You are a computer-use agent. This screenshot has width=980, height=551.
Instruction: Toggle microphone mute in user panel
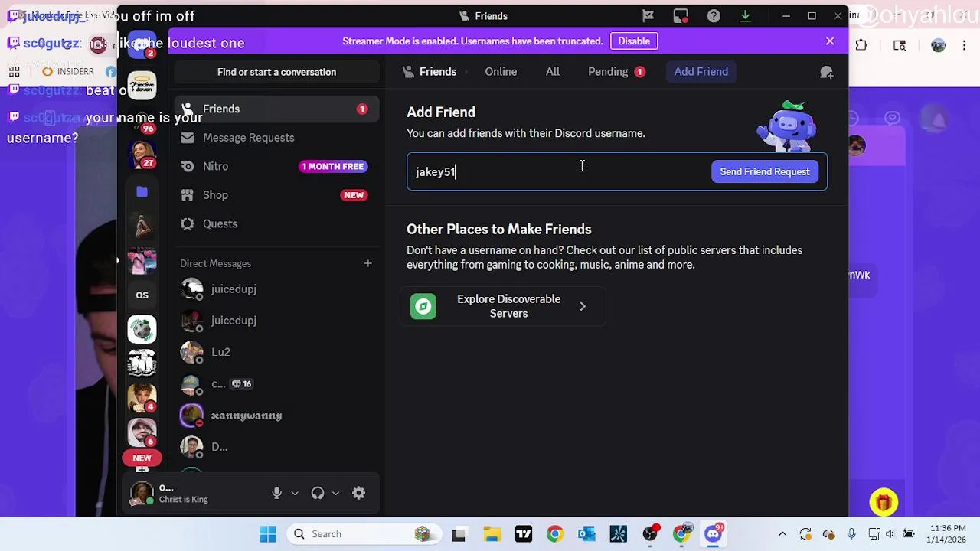276,494
